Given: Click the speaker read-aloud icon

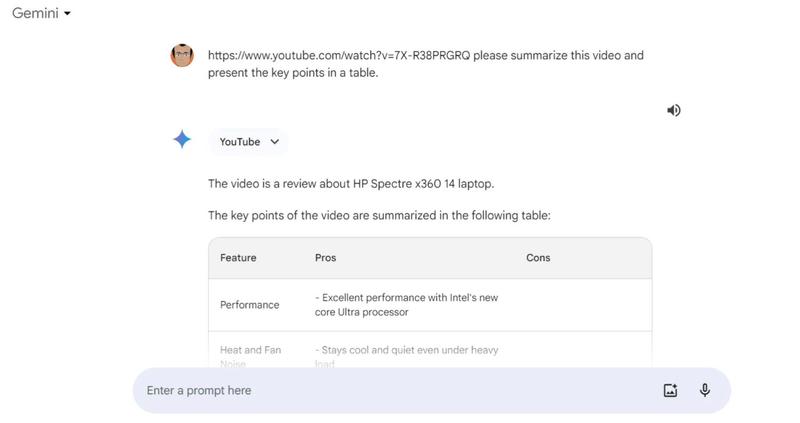Looking at the screenshot, I should coord(674,110).
